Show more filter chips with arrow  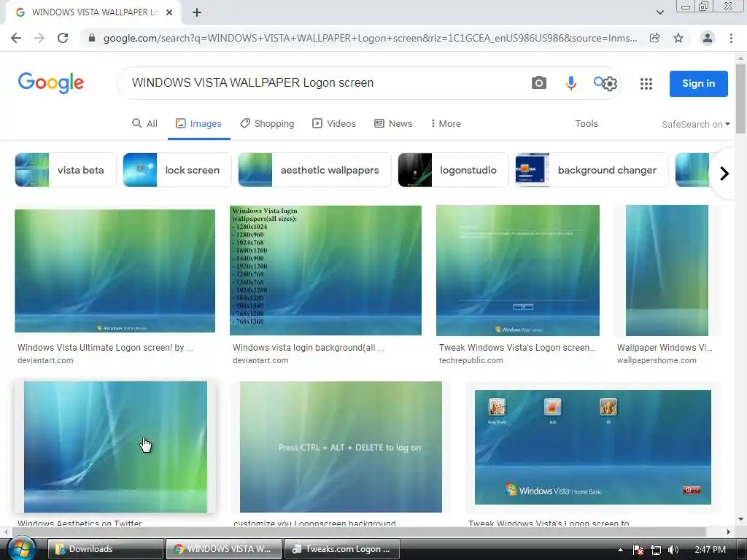point(724,174)
